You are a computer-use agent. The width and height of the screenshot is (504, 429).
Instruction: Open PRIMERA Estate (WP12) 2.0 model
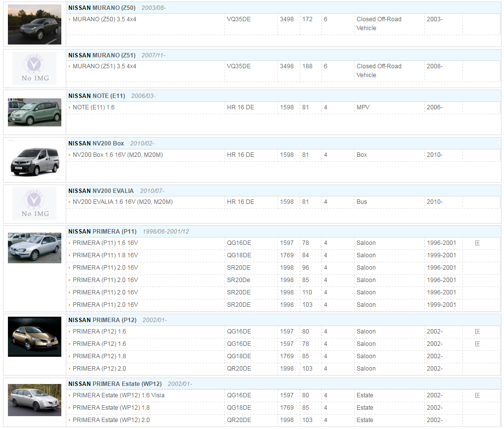[x=111, y=420]
